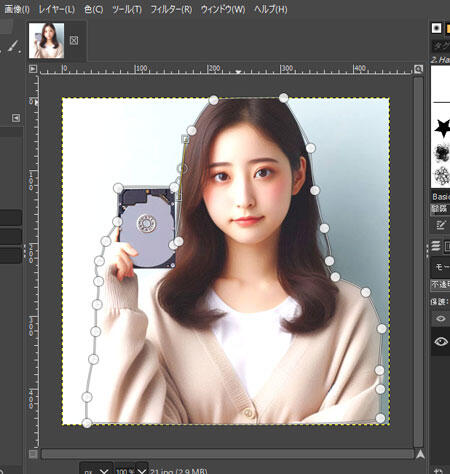The height and width of the screenshot is (474, 450).
Task: Open the ツール(T) menu
Action: coord(127,10)
